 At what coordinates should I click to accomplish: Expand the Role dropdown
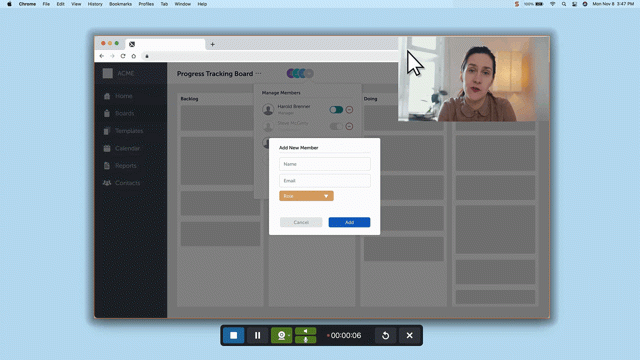(x=306, y=196)
